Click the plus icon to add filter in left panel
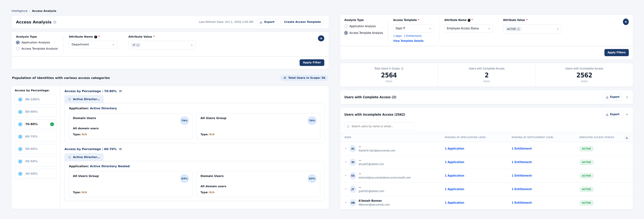Viewport: 644px width, 219px height. click(x=321, y=38)
